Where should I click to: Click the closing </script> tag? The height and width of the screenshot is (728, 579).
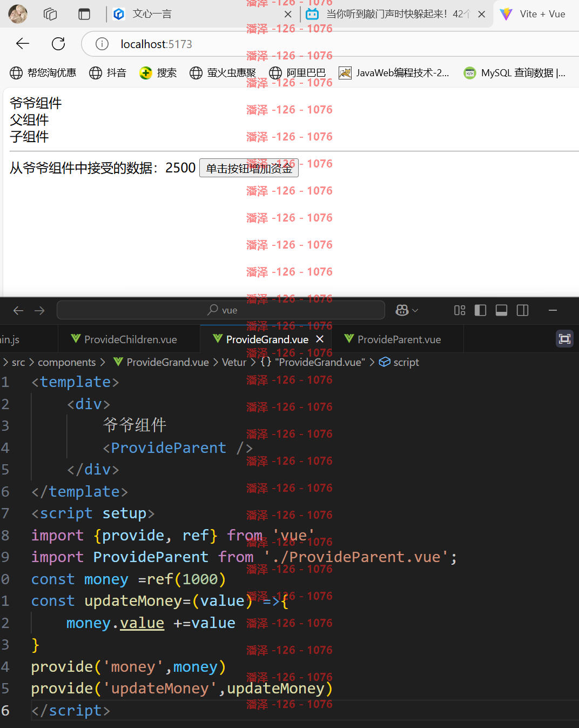click(70, 711)
